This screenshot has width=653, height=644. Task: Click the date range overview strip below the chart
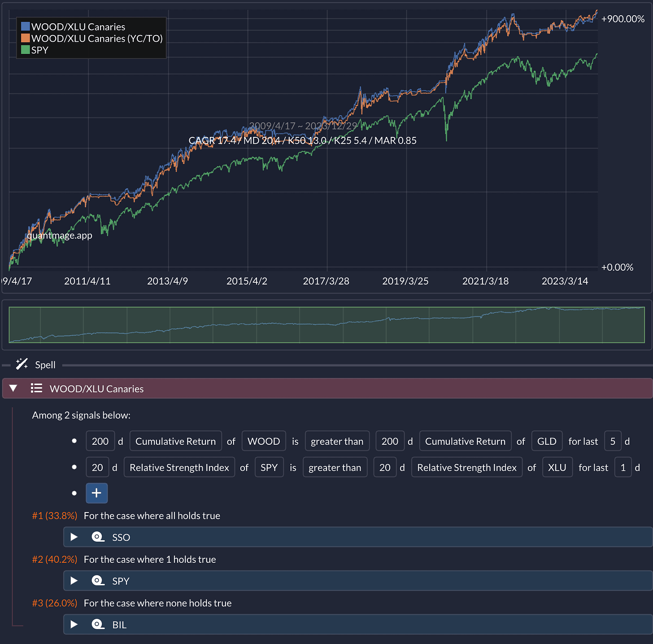[x=326, y=325]
